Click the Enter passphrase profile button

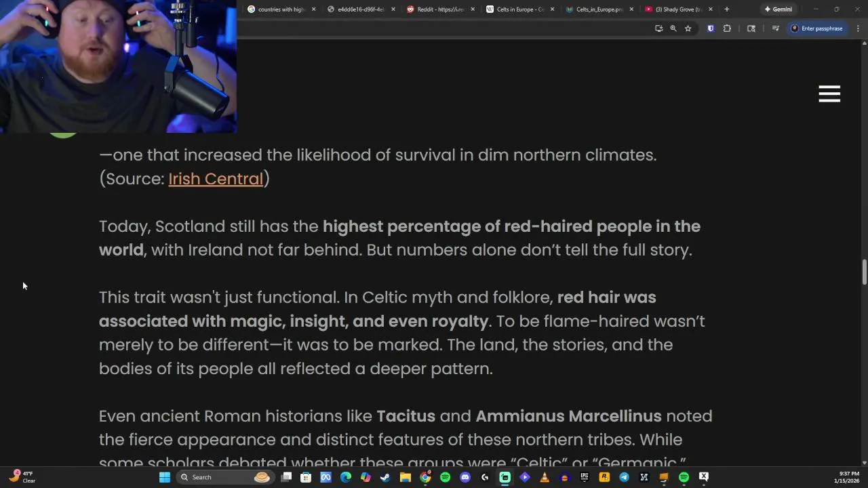(816, 28)
